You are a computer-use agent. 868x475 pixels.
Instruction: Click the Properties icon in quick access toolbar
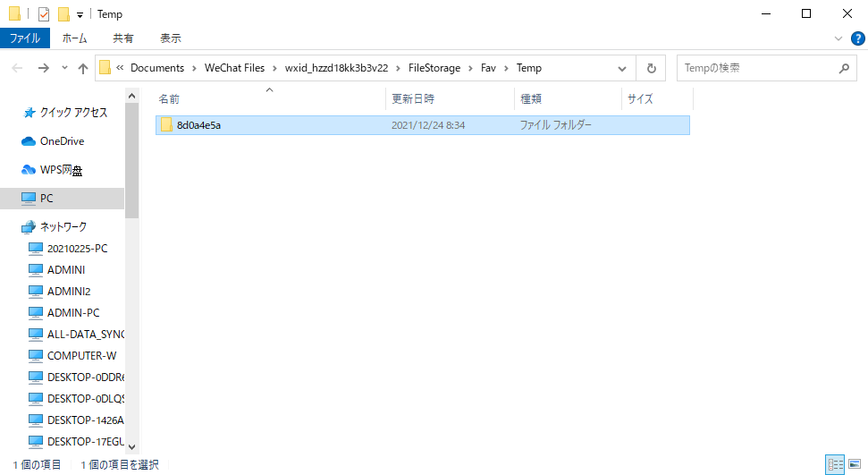click(43, 14)
